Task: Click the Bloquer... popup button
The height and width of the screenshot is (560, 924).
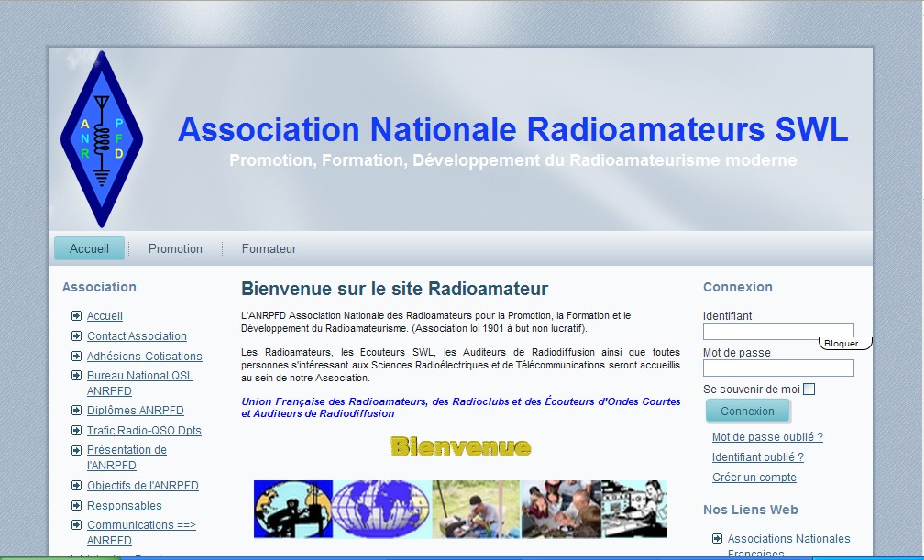Action: (x=845, y=343)
